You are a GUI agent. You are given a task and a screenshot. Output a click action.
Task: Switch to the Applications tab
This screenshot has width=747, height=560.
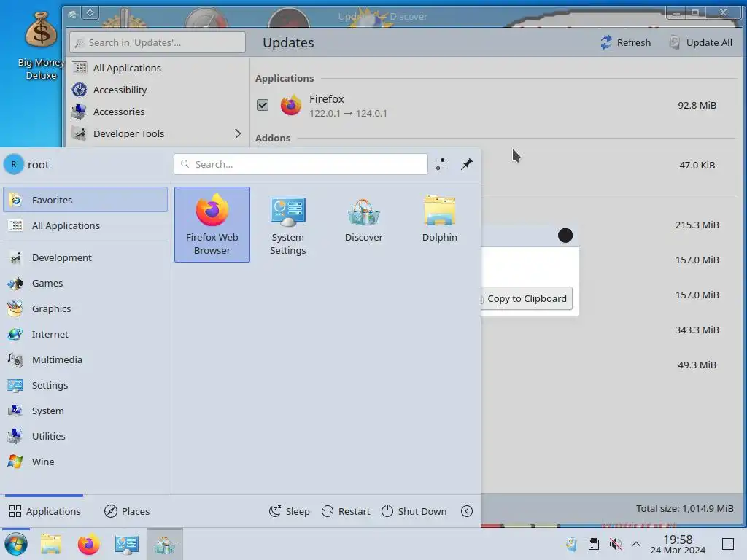point(44,511)
